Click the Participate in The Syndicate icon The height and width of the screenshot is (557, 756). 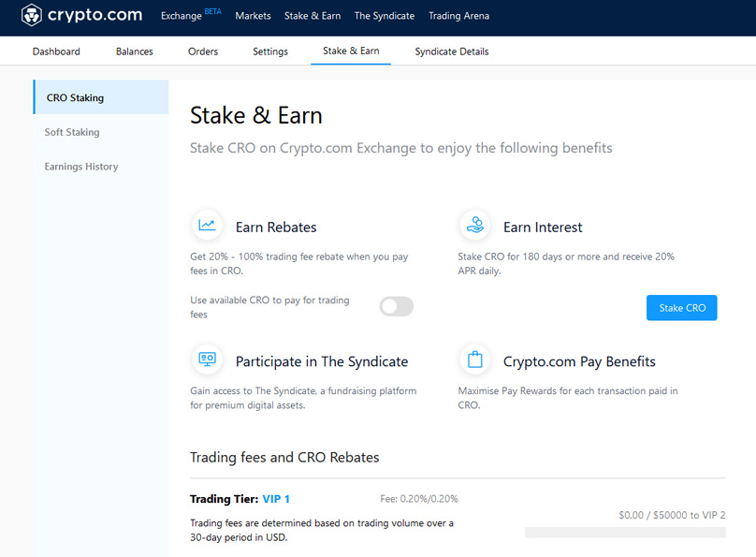[x=208, y=359]
